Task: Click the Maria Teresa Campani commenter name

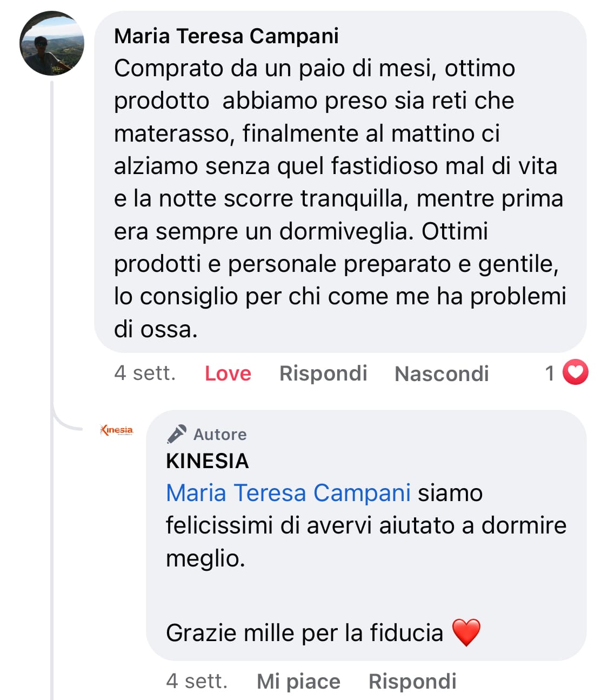Action: (x=226, y=36)
